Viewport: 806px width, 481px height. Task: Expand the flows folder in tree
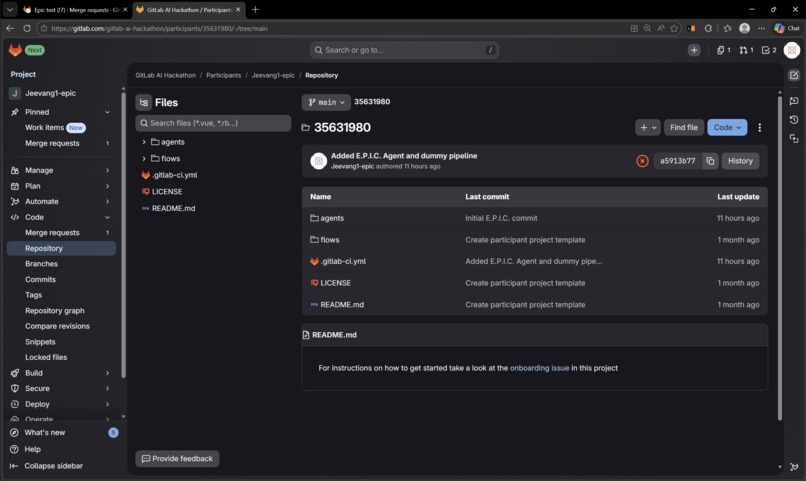click(x=144, y=159)
